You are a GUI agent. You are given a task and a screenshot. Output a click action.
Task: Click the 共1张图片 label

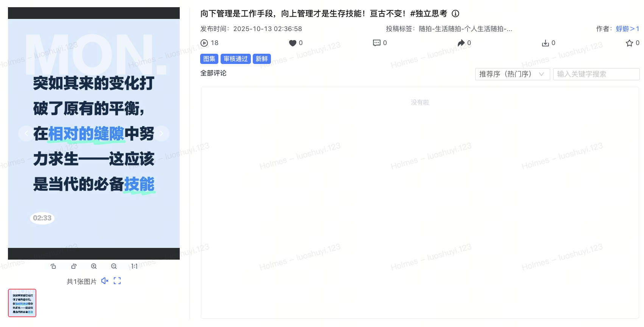point(81,281)
